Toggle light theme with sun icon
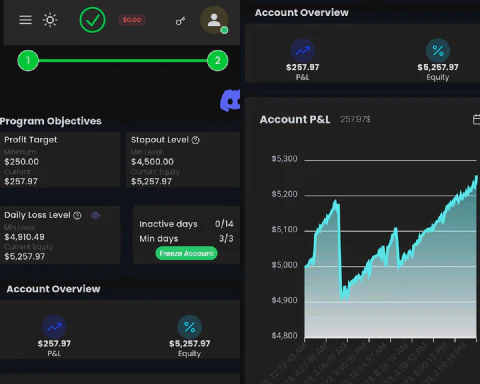 click(50, 20)
